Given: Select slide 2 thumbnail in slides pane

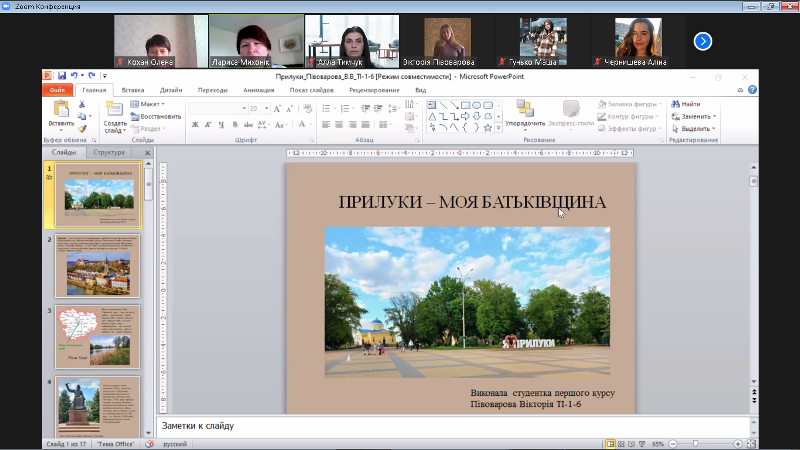Looking at the screenshot, I should [x=98, y=266].
